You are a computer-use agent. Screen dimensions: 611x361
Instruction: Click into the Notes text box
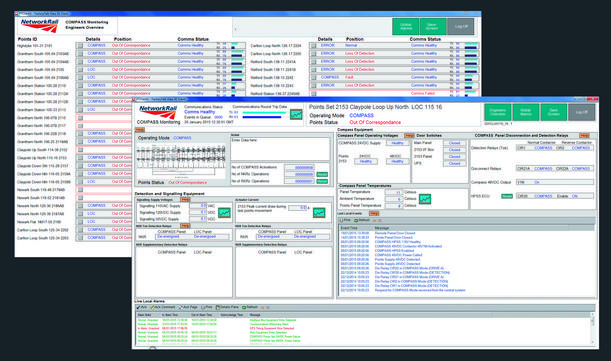pos(280,148)
